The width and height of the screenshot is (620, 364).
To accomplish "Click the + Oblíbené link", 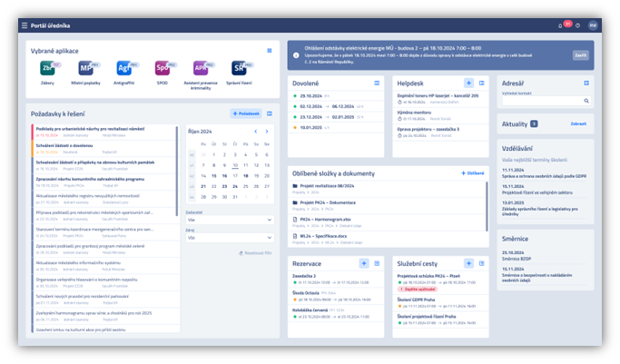I will coord(473,173).
